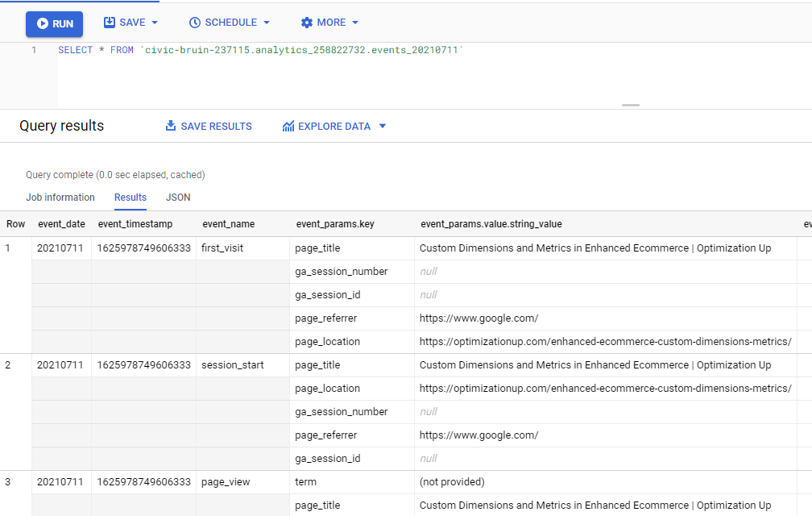Screen dimensions: 812x516
Task: Expand the More dropdown arrow
Action: coord(355,23)
